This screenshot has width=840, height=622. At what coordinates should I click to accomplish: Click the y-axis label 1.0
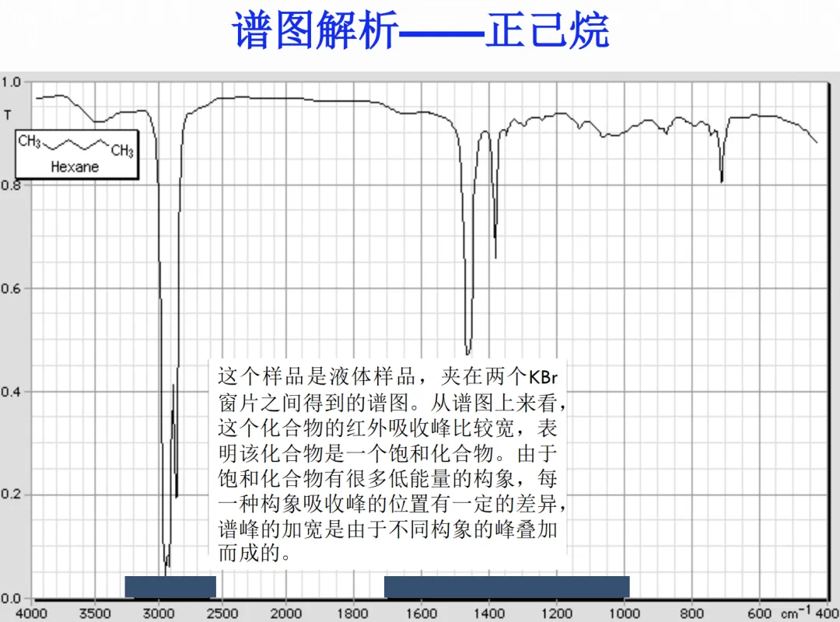pyautogui.click(x=11, y=82)
